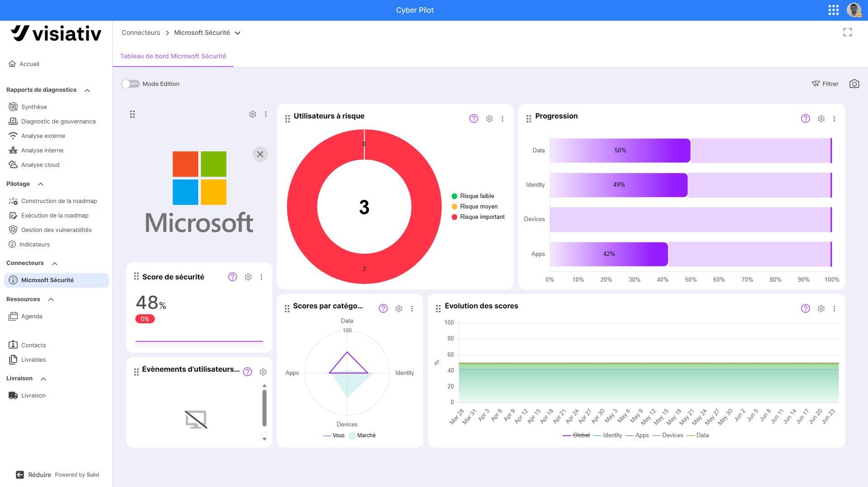This screenshot has height=487, width=868.
Task: Open help for Utilisateurs à risque widget
Action: click(473, 118)
